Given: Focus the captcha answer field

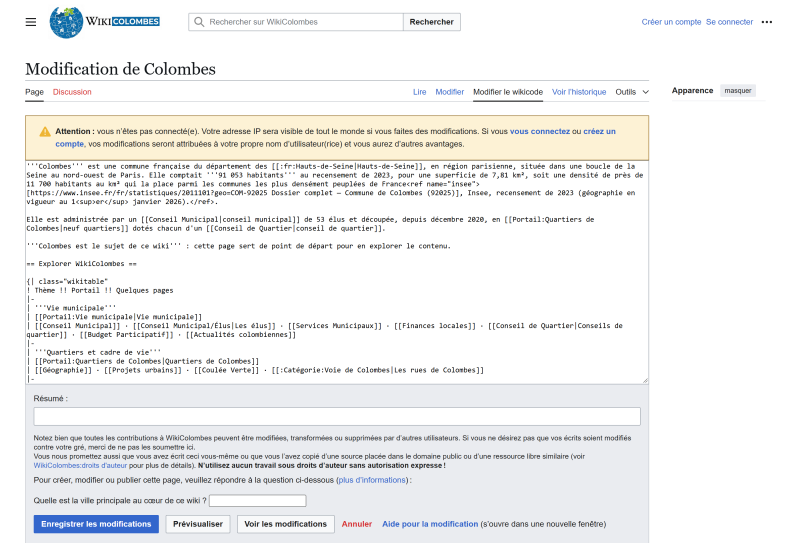Looking at the screenshot, I should coord(258,501).
